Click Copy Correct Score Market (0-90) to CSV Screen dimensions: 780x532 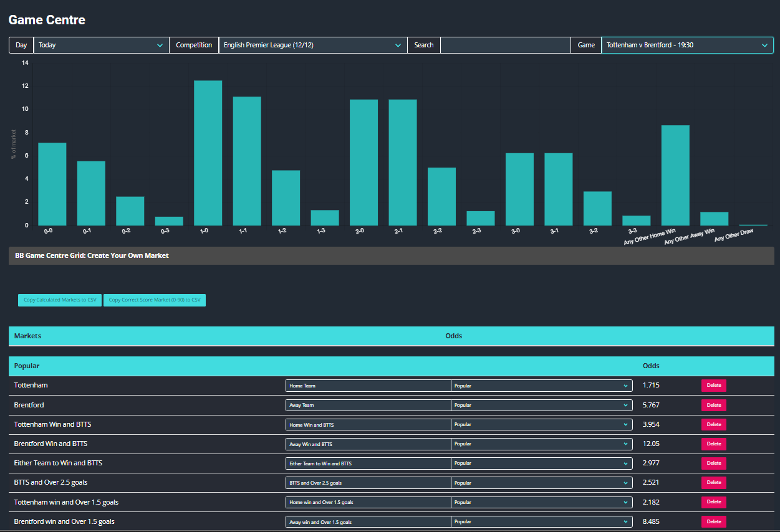point(155,300)
